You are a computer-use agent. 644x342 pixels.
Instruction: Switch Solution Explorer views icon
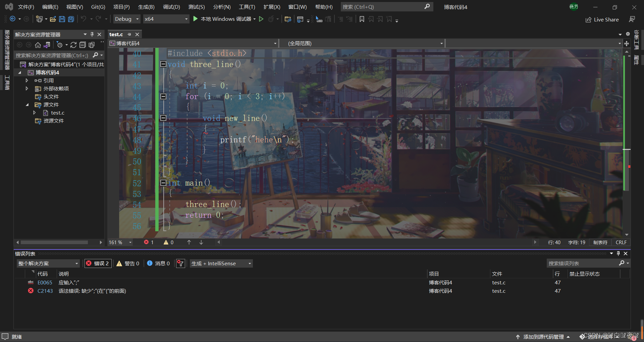[47, 45]
